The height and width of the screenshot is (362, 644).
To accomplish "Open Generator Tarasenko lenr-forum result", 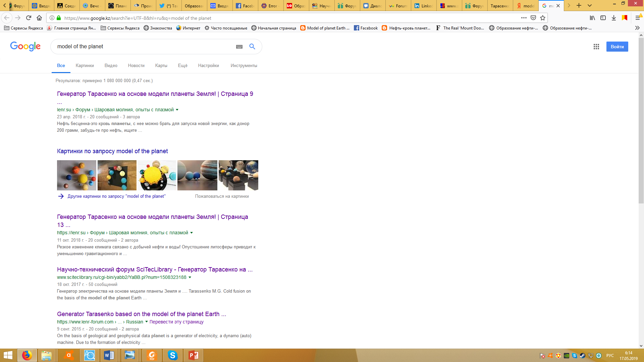I will coord(141,314).
